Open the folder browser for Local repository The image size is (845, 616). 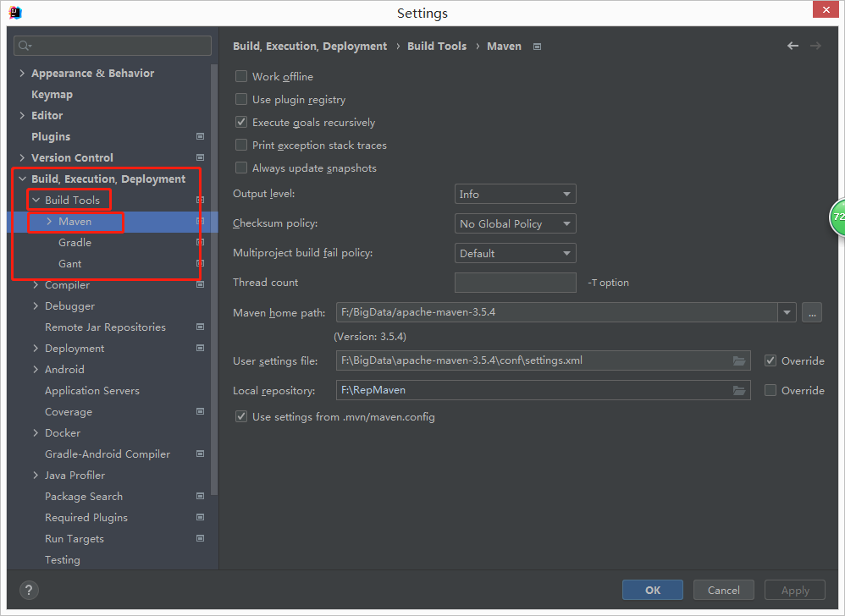pos(739,390)
